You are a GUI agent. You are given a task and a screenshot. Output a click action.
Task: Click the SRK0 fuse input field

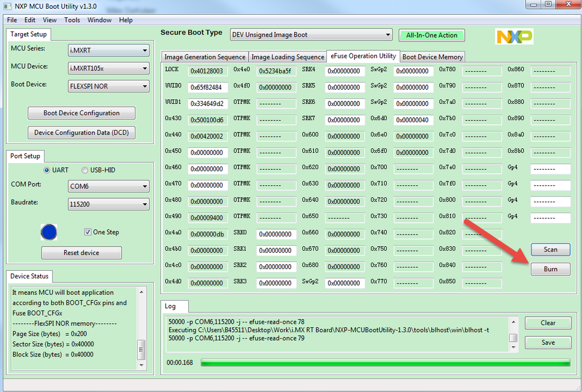[276, 234]
